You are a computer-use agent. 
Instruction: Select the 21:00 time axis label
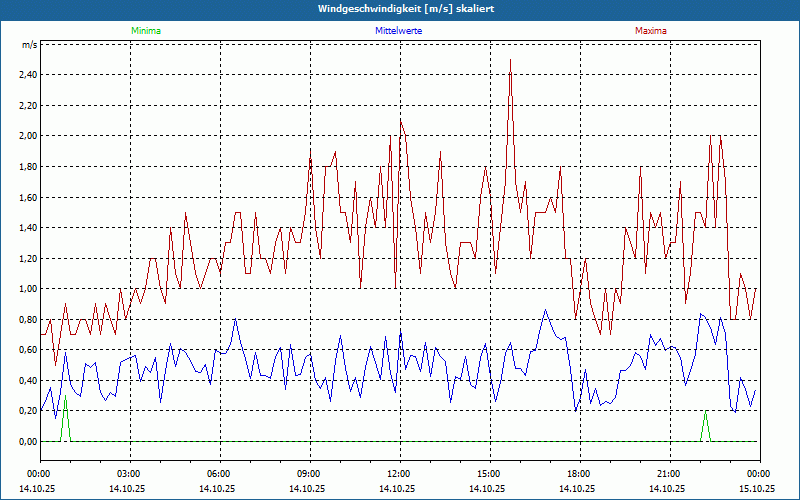[668, 474]
